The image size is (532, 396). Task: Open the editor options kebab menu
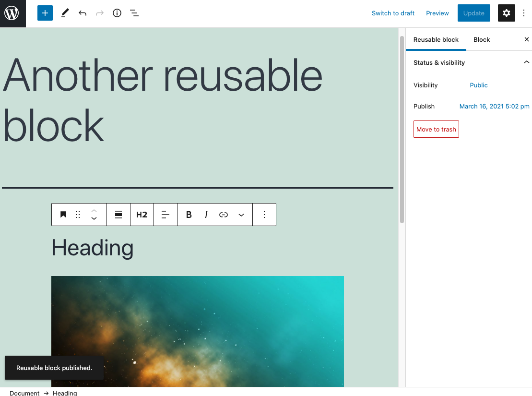524,13
